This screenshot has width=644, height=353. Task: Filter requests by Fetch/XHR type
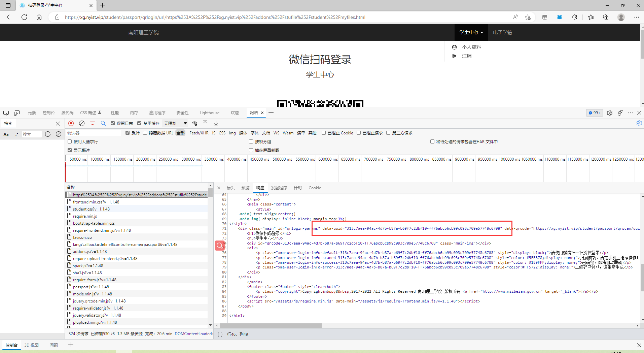[199, 133]
